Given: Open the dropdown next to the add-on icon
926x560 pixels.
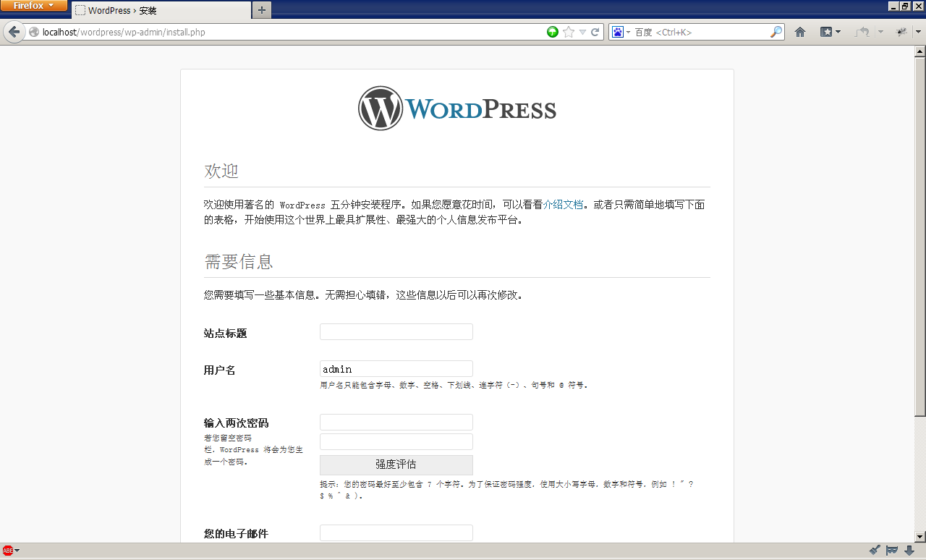Looking at the screenshot, I should (918, 32).
